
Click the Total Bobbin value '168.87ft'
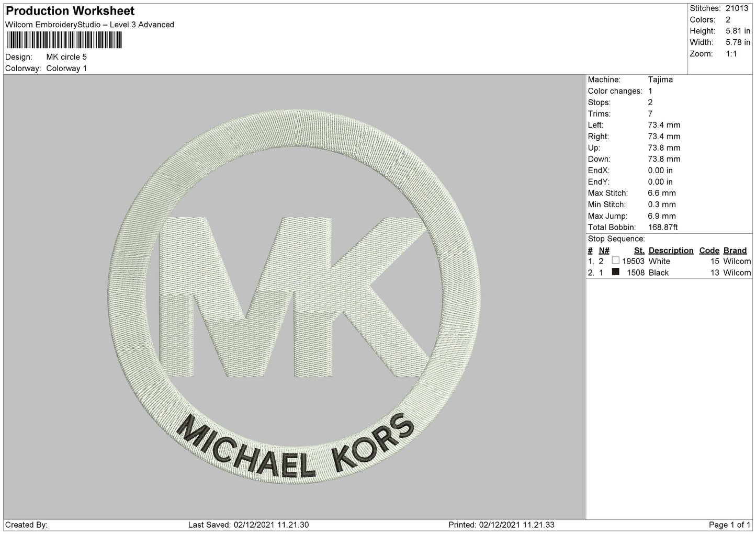pos(663,228)
